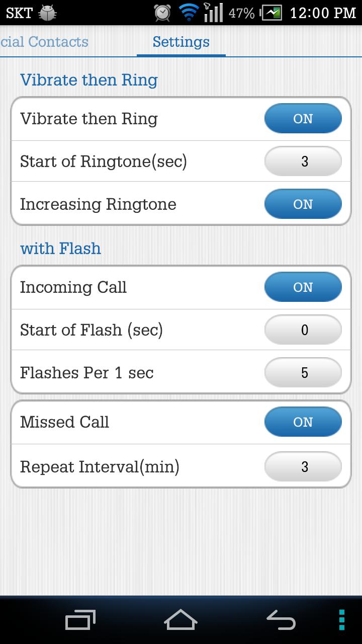The width and height of the screenshot is (362, 644).
Task: Tap the Android back navigation icon
Action: coord(281,619)
